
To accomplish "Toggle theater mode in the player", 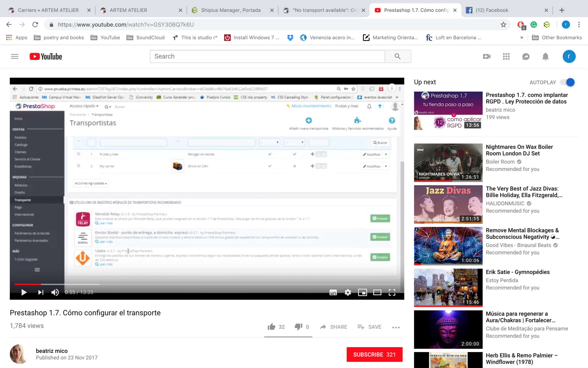I will (377, 292).
